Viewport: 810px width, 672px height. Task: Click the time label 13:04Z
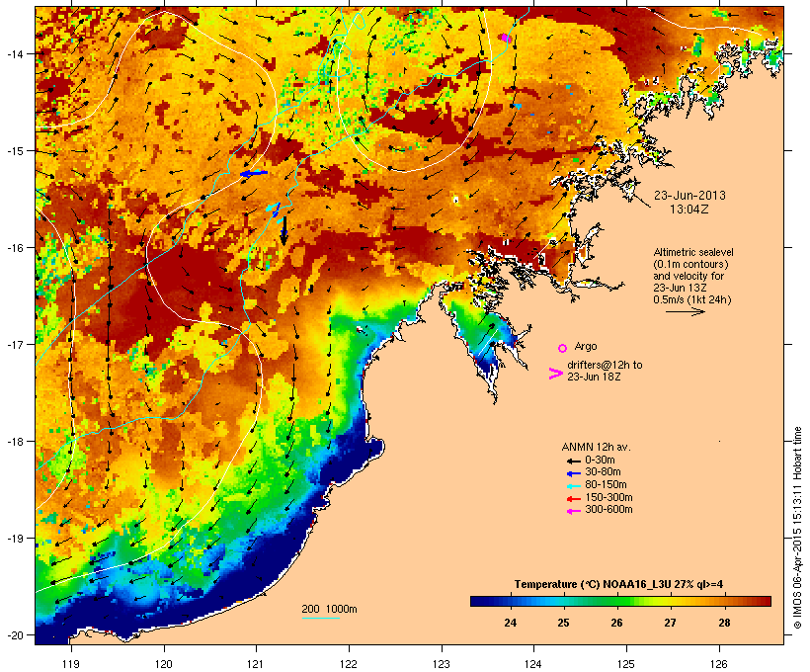coord(689,210)
